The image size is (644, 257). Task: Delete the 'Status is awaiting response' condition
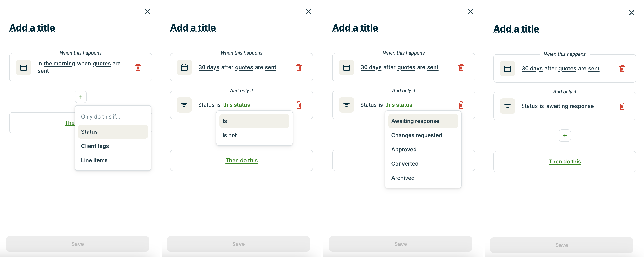(x=622, y=106)
